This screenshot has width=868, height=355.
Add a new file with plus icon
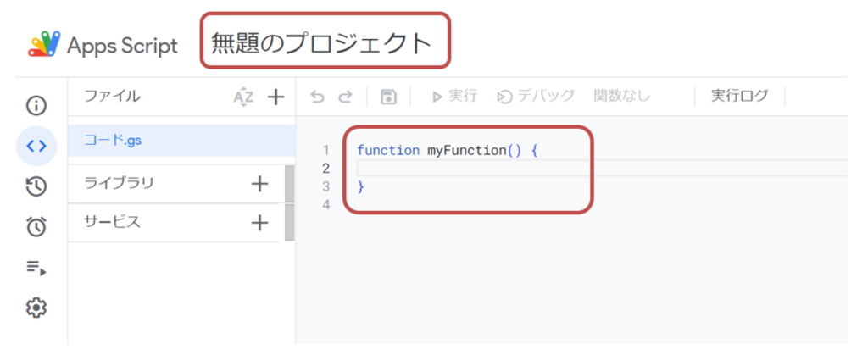point(275,97)
